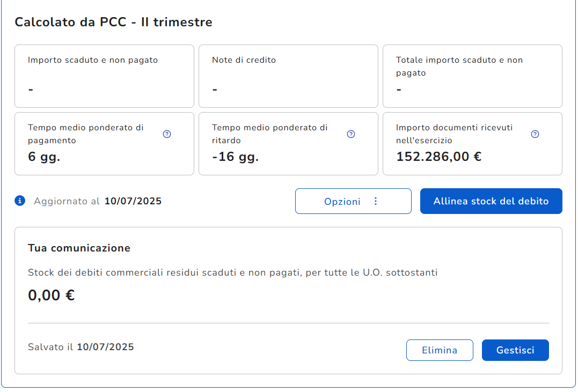Click the Note di credito card

(x=288, y=76)
